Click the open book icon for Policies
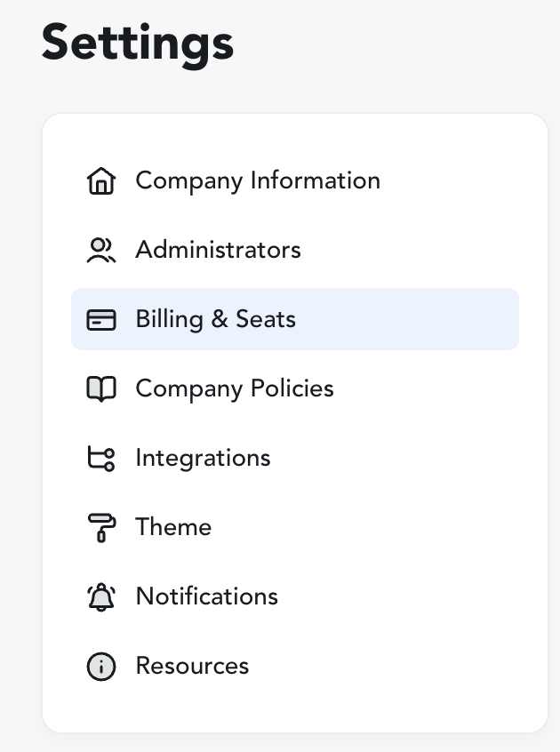The image size is (560, 752). (x=101, y=389)
